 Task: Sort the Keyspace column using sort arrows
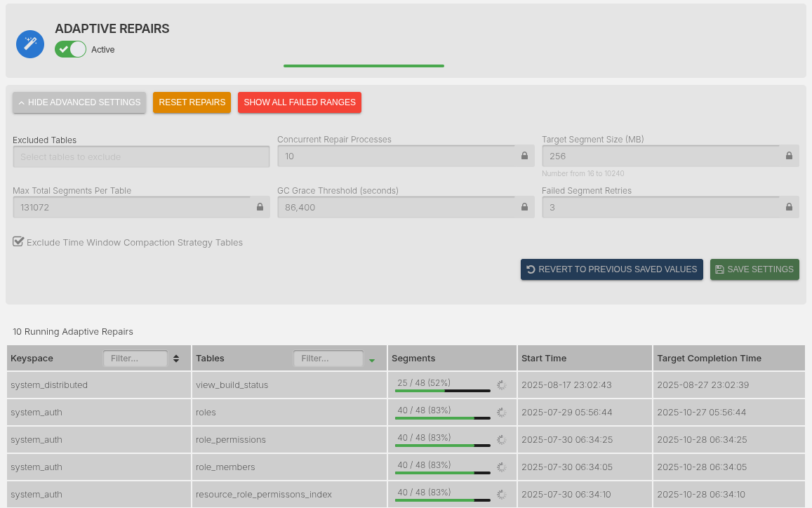tap(176, 359)
